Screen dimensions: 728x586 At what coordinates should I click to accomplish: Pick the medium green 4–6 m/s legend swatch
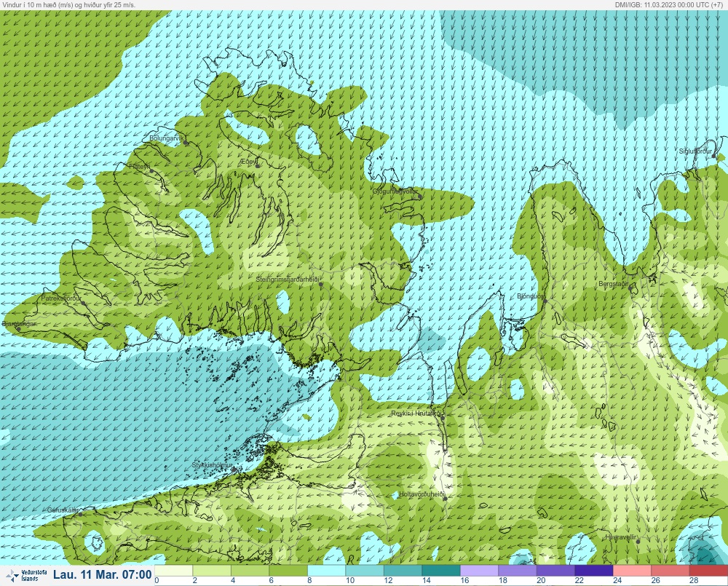[x=250, y=570]
